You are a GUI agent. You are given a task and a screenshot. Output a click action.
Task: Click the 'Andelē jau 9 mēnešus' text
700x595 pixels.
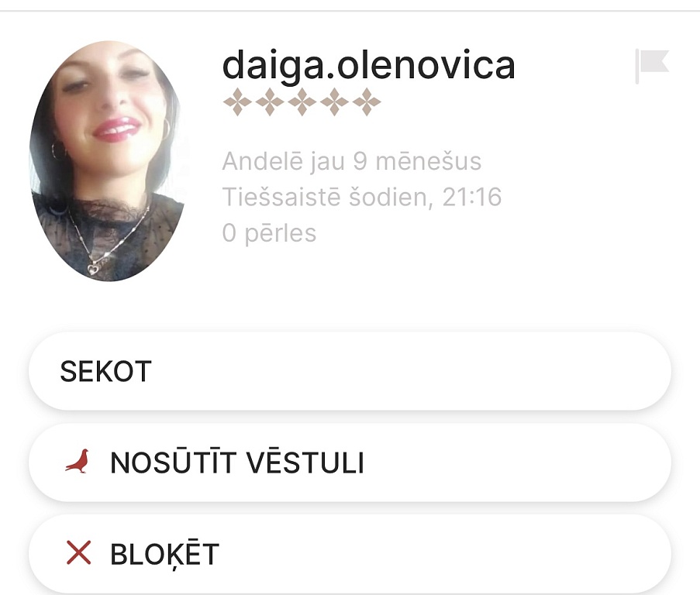pyautogui.click(x=352, y=161)
